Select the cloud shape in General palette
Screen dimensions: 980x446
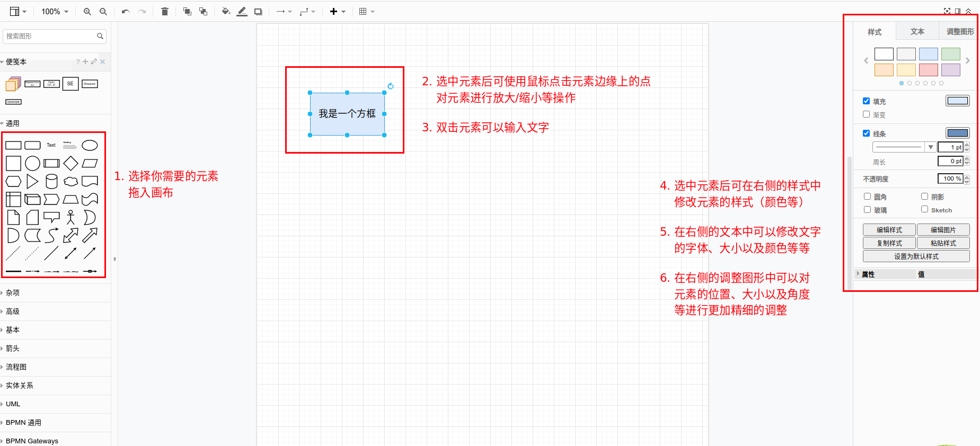(70, 182)
